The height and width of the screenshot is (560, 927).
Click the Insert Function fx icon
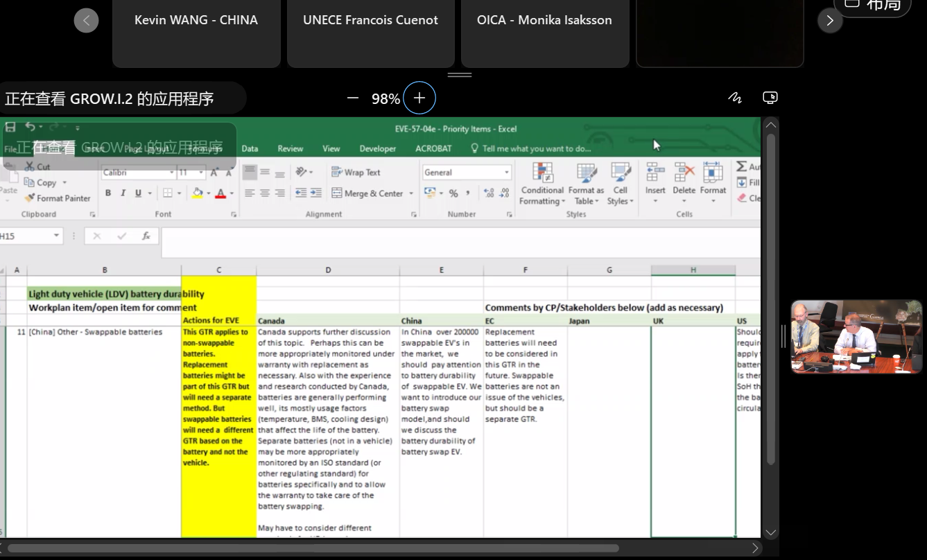[146, 236]
